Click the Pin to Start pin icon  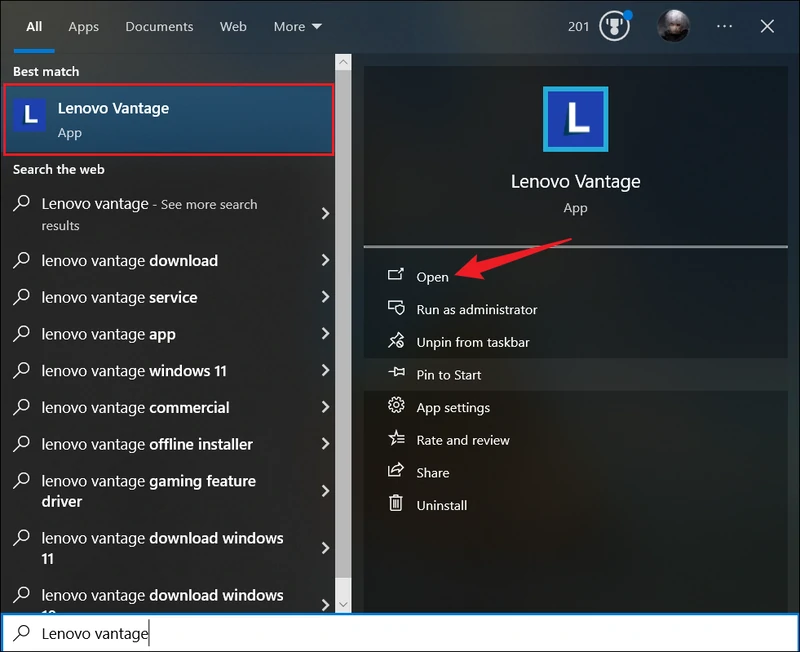tap(396, 373)
